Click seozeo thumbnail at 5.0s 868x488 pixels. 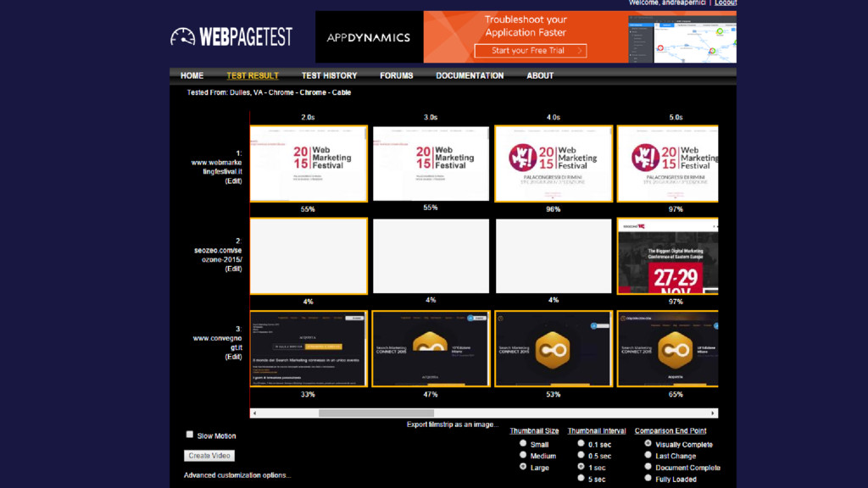tap(668, 256)
